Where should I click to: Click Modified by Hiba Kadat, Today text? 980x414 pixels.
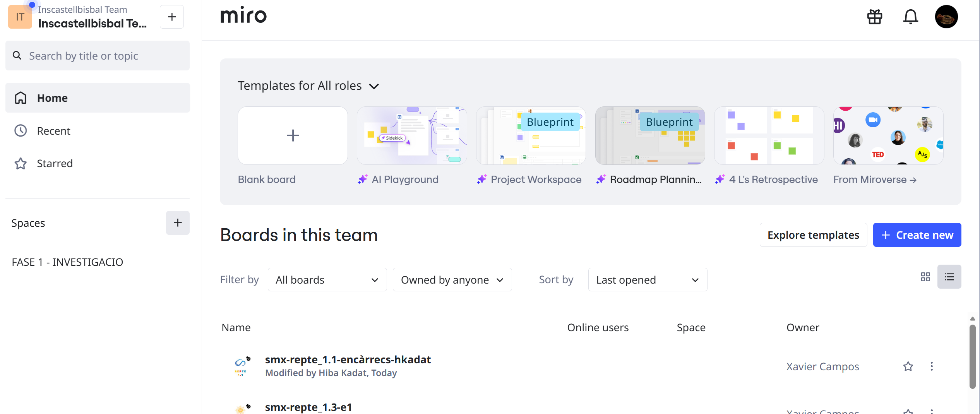click(331, 373)
